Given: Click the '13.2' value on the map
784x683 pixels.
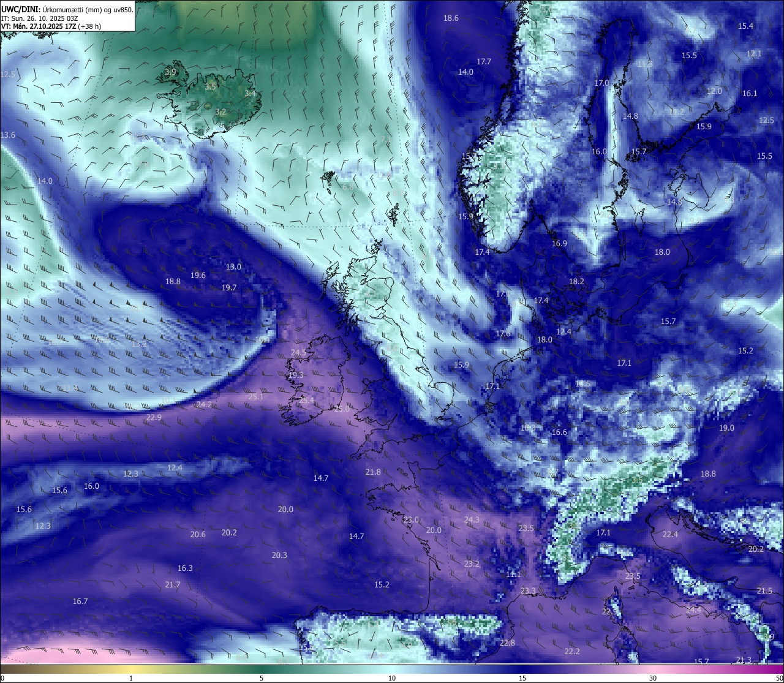Looking at the screenshot, I should click(x=139, y=344).
